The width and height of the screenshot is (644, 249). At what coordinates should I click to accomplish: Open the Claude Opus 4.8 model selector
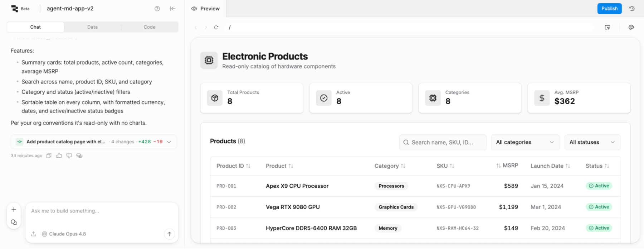pyautogui.click(x=64, y=234)
